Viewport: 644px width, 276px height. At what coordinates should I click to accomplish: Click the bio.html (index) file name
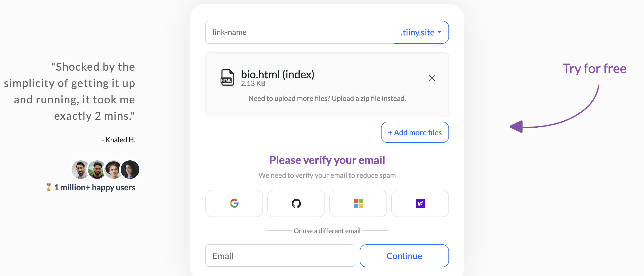pos(277,74)
